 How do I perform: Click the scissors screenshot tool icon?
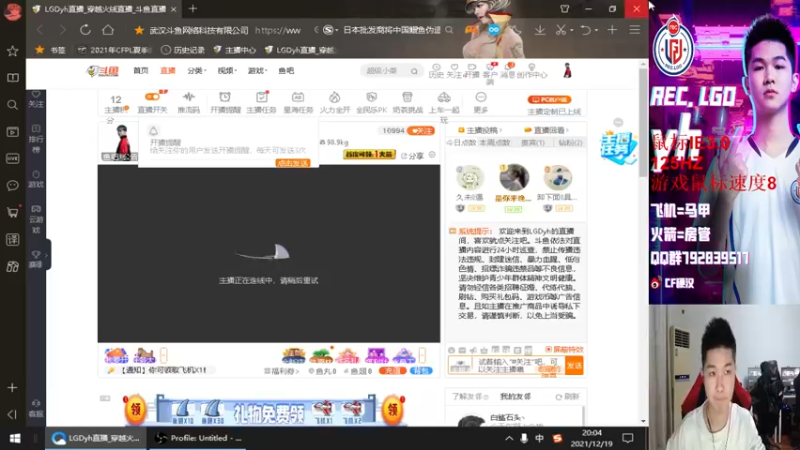pos(561,30)
